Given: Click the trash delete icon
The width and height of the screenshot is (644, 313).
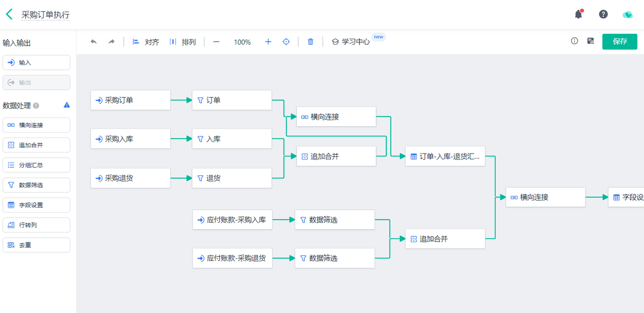Looking at the screenshot, I should (x=310, y=42).
